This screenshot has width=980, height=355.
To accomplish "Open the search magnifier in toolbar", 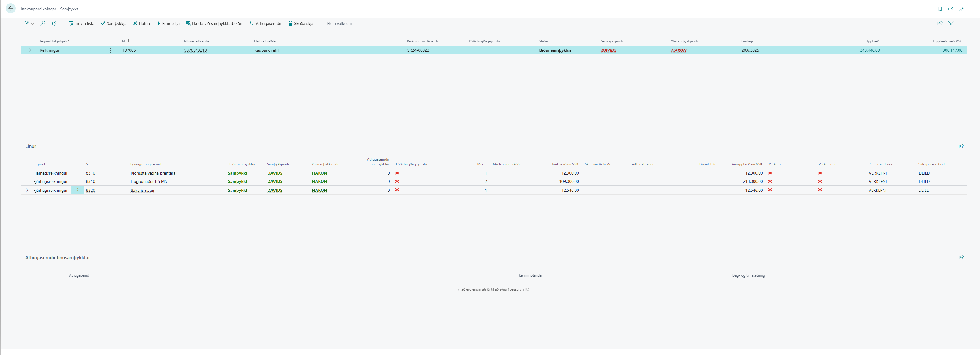I will tap(43, 23).
